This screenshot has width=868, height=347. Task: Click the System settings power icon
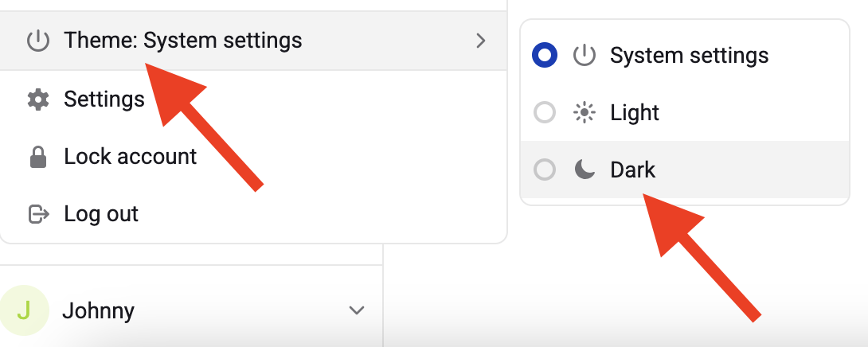585,56
